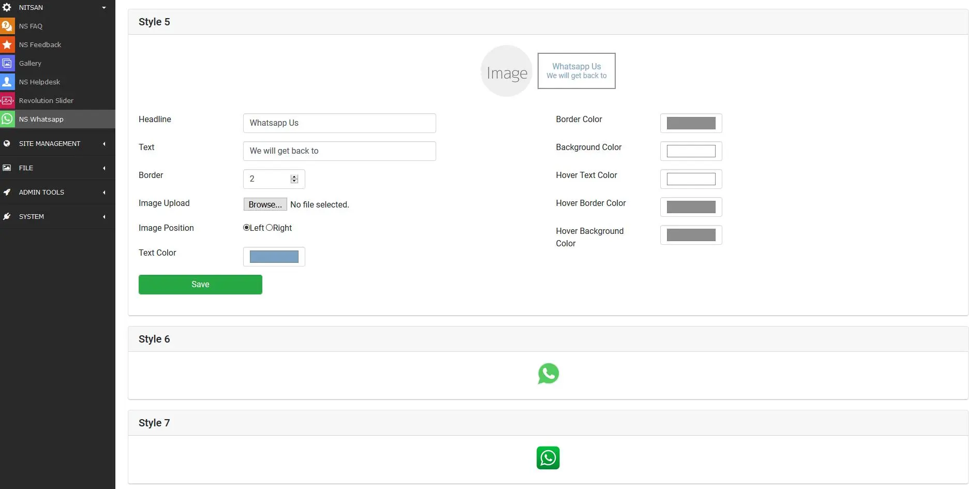Focus the Text input field
980x489 pixels.
(x=339, y=151)
